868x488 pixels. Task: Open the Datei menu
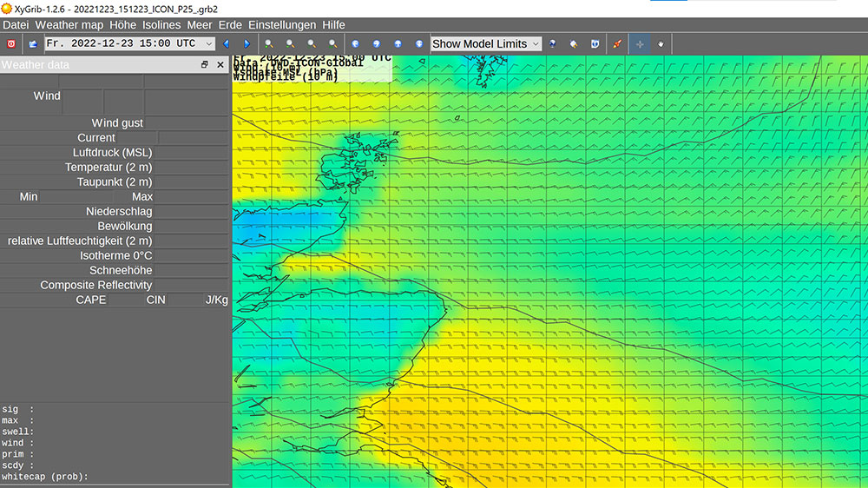pos(16,25)
